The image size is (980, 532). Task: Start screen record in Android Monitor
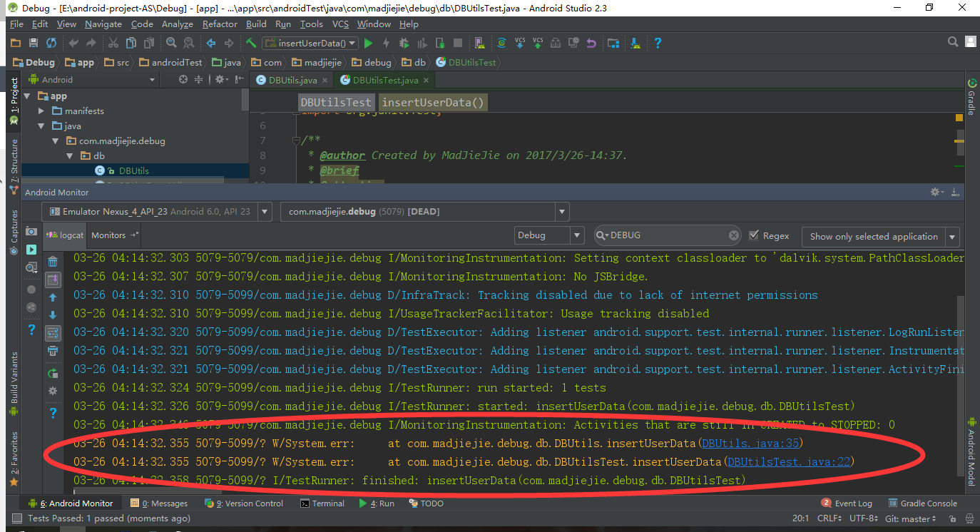(31, 250)
